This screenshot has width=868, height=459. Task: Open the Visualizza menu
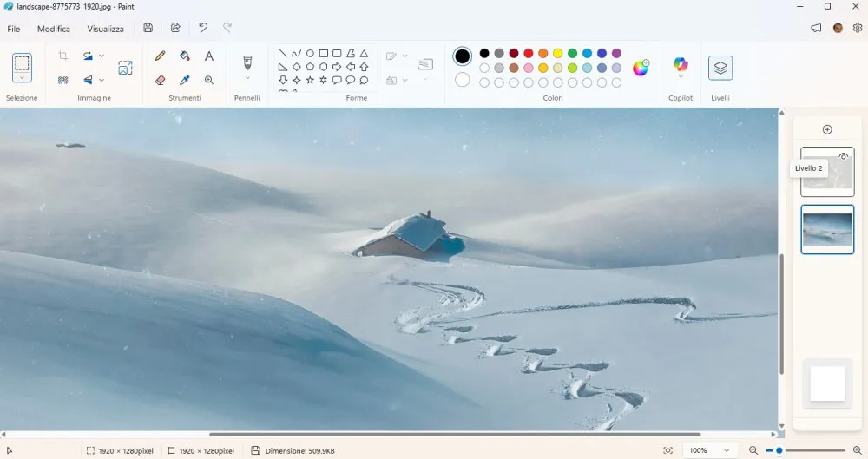105,29
